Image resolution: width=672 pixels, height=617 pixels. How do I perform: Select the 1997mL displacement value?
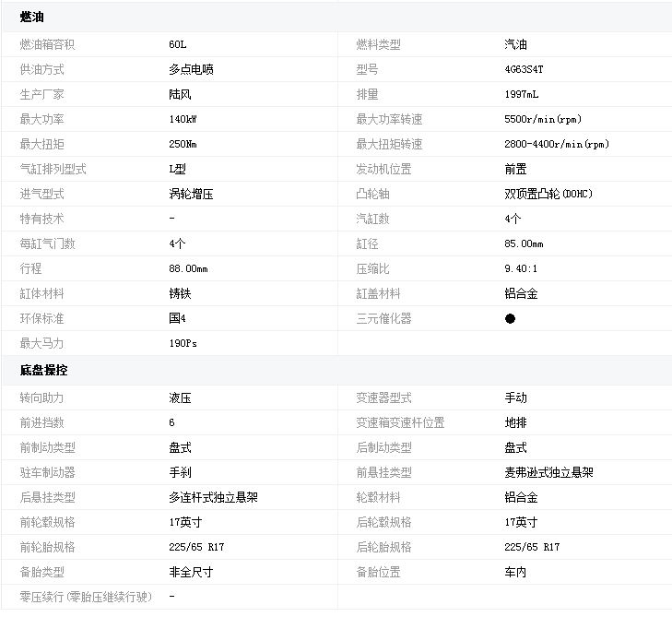click(x=522, y=94)
